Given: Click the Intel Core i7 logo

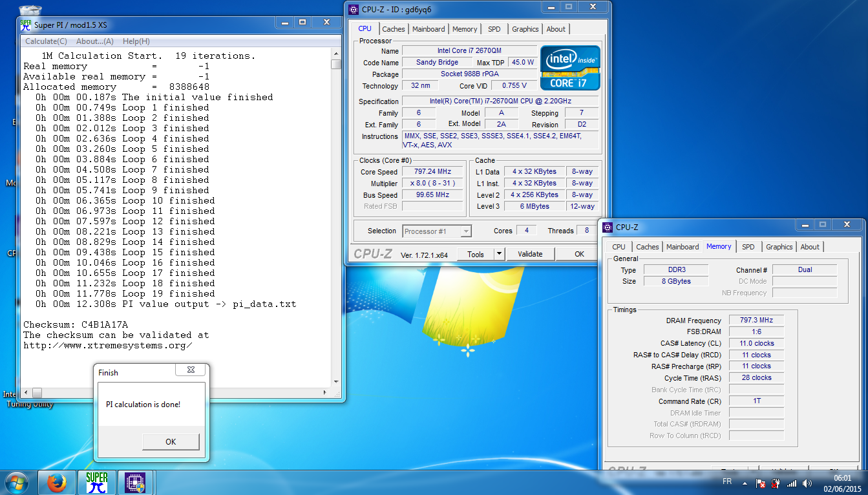Looking at the screenshot, I should tap(570, 68).
